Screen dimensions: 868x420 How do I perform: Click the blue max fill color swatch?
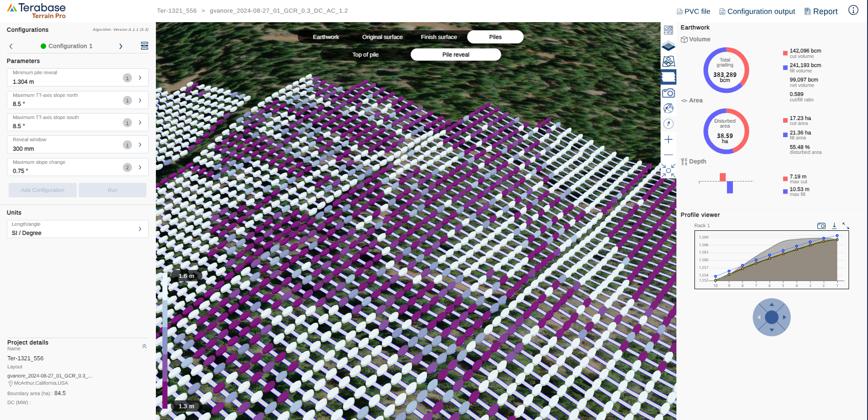[785, 191]
